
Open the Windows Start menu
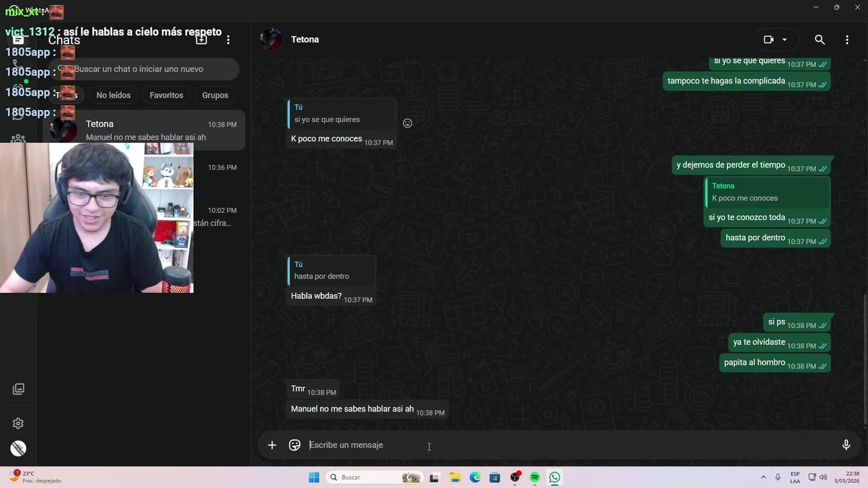314,478
